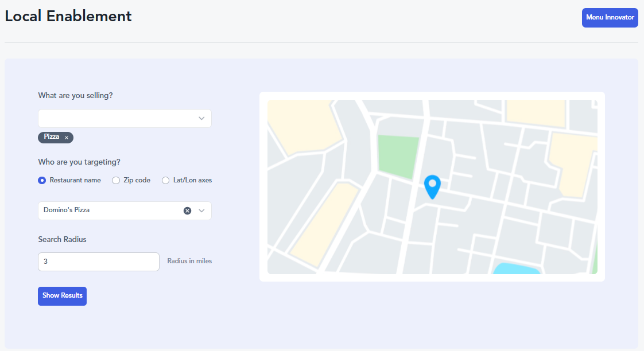Select the Pizza tag chip
The width and height of the screenshot is (644, 351).
(x=52, y=137)
